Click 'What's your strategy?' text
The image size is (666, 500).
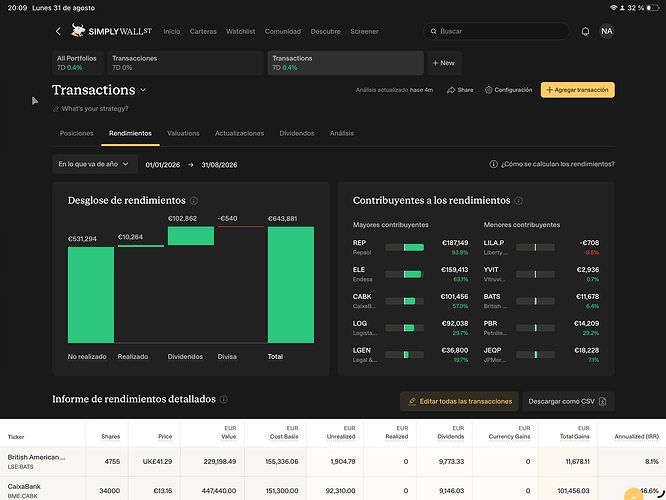click(x=95, y=109)
